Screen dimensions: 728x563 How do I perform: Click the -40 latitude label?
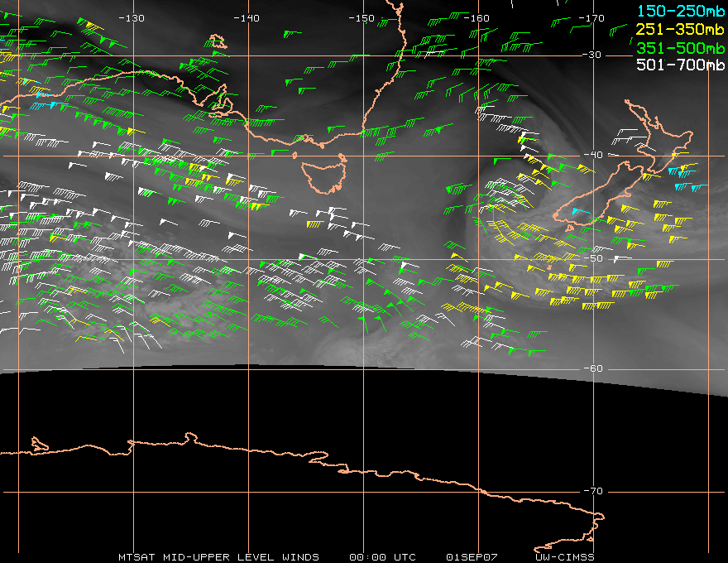(593, 155)
